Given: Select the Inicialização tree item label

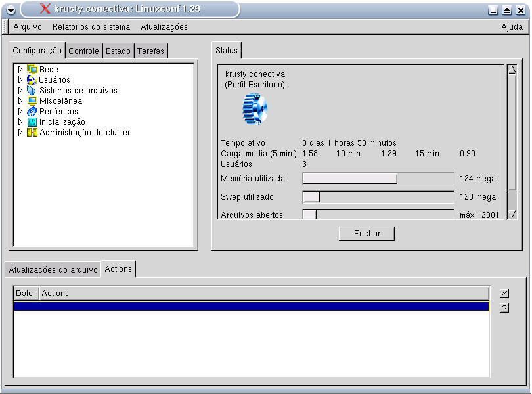Looking at the screenshot, I should pyautogui.click(x=62, y=122).
